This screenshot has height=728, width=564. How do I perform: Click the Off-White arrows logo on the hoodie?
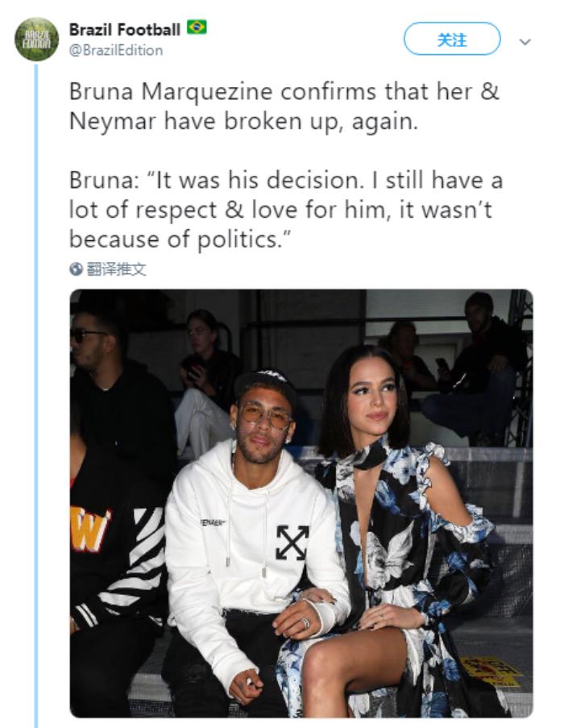(x=292, y=542)
